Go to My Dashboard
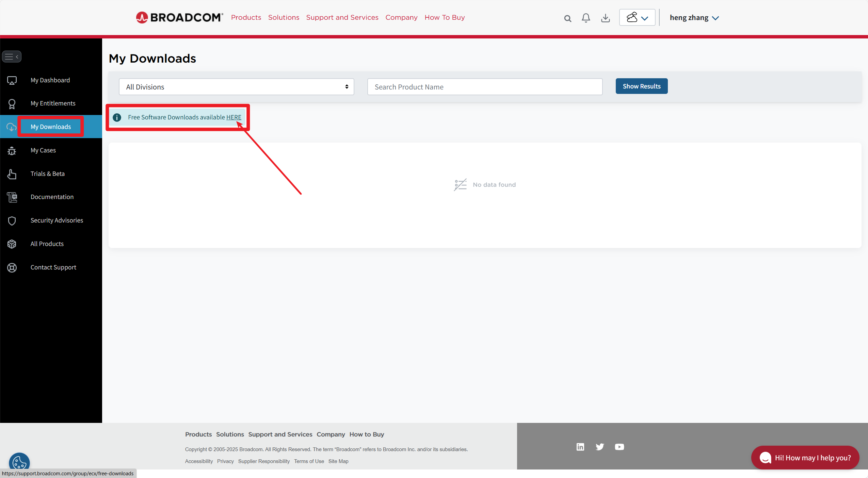This screenshot has width=868, height=478. point(50,80)
